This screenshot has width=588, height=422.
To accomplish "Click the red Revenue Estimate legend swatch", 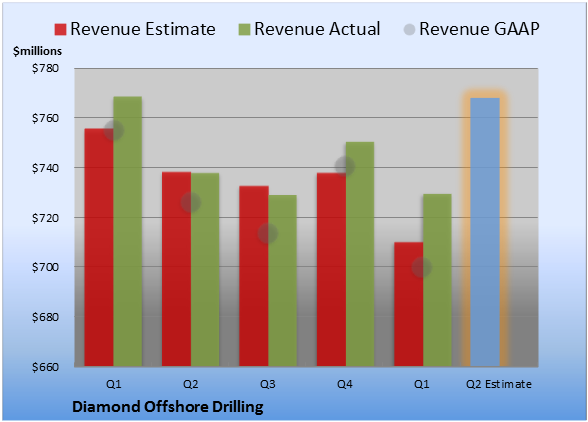I will tap(60, 30).
